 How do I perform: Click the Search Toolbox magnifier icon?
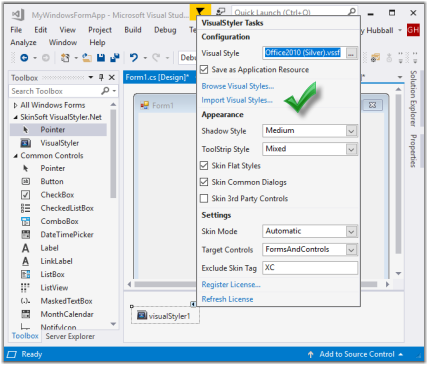coord(105,91)
